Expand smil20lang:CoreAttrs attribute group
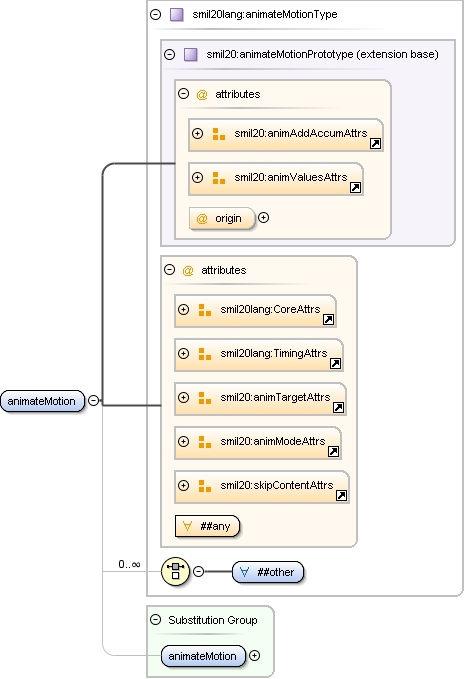 click(184, 309)
